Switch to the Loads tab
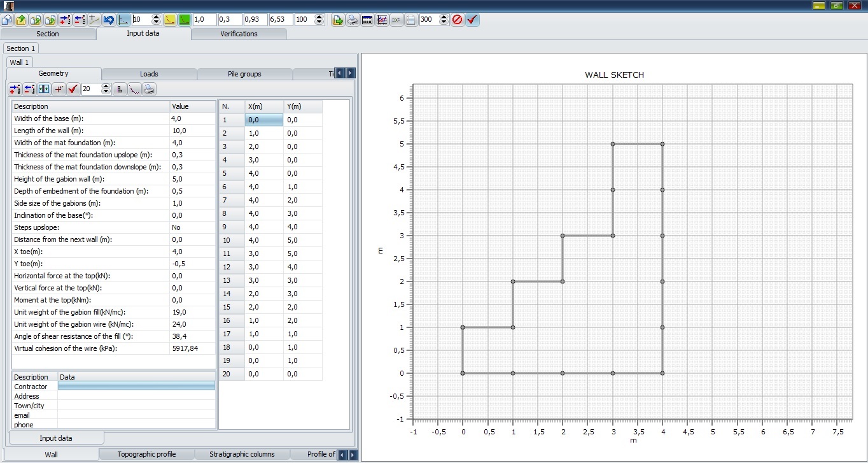The image size is (868, 463). pos(149,74)
